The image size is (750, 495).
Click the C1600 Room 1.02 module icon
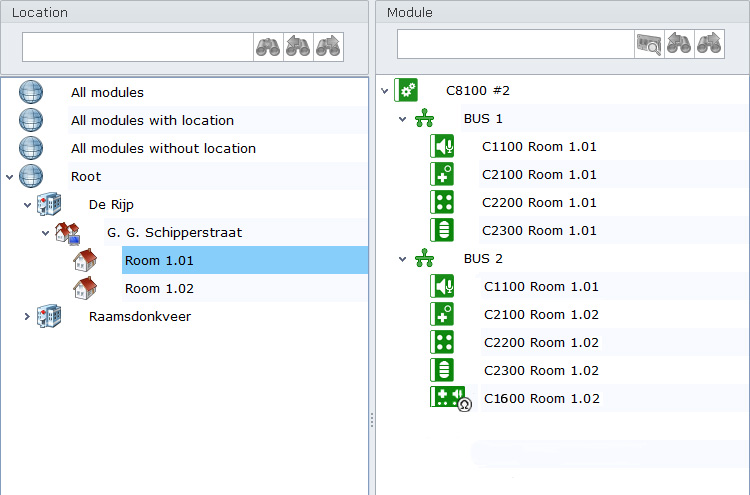(447, 398)
